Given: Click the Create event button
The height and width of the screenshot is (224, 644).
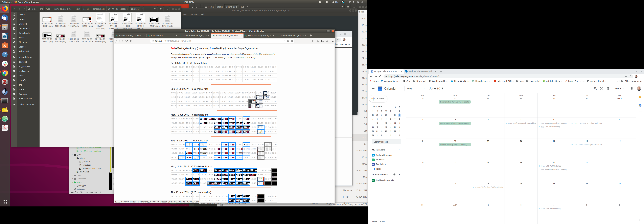Looking at the screenshot, I should 378,99.
